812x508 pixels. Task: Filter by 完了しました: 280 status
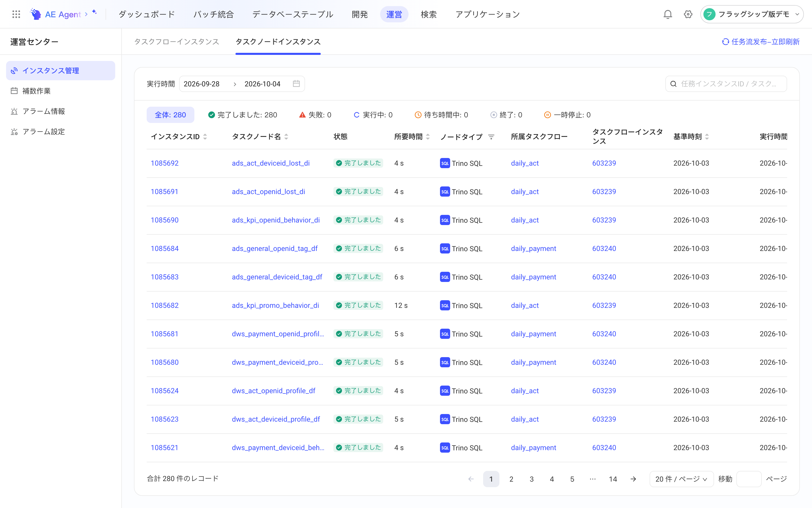[x=243, y=115]
